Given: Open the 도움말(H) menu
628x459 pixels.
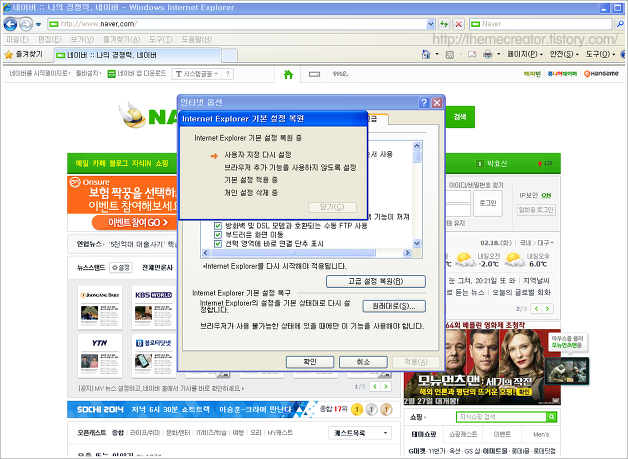Looking at the screenshot, I should click(197, 39).
